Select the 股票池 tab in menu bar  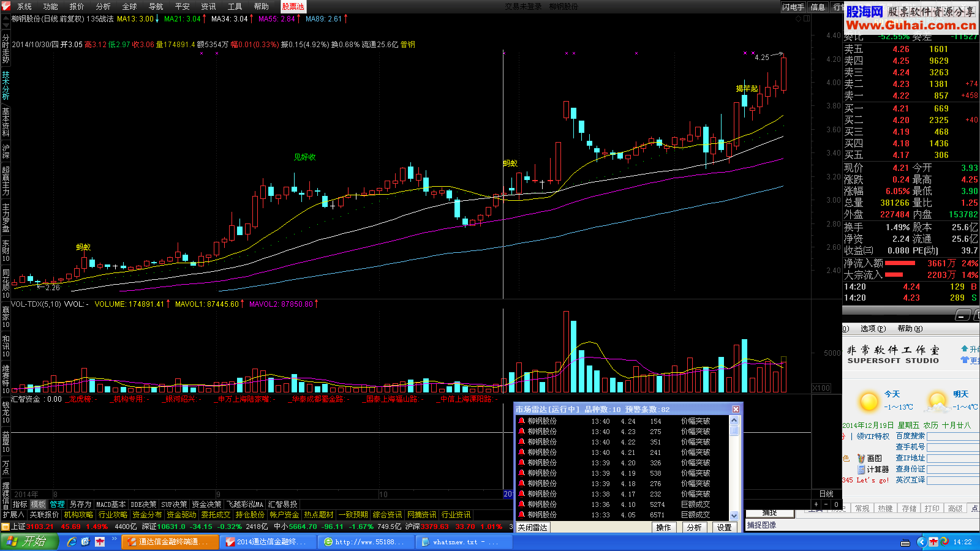click(293, 7)
